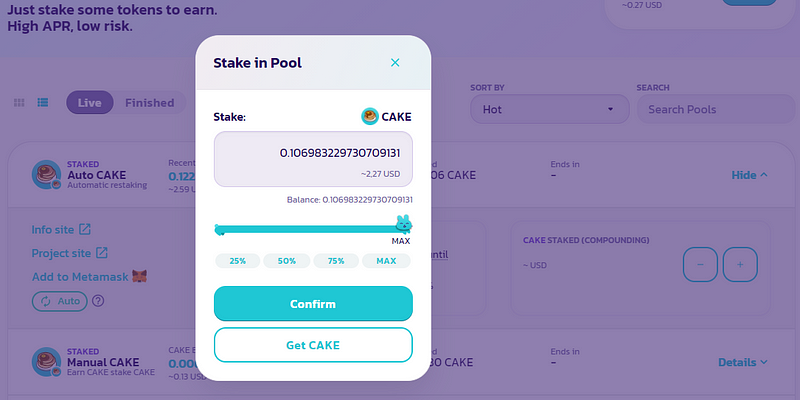Close the Stake in Pool dialog

pos(395,63)
